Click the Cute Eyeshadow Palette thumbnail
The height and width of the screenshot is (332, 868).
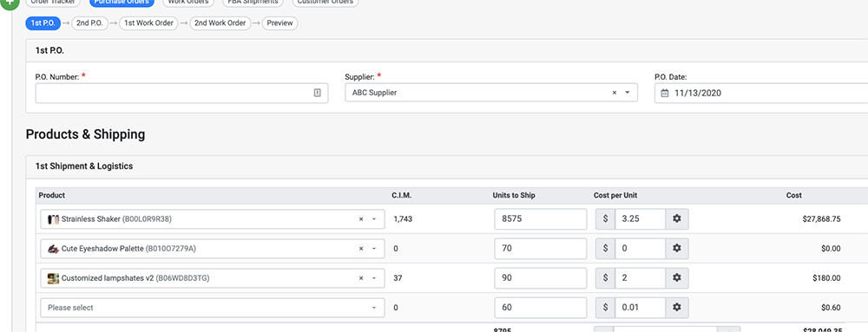(x=53, y=249)
